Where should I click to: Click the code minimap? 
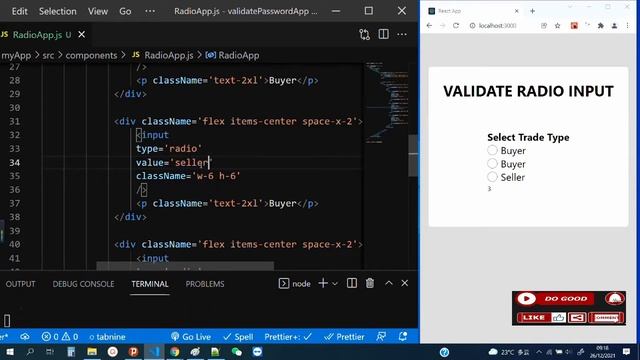coord(386,102)
